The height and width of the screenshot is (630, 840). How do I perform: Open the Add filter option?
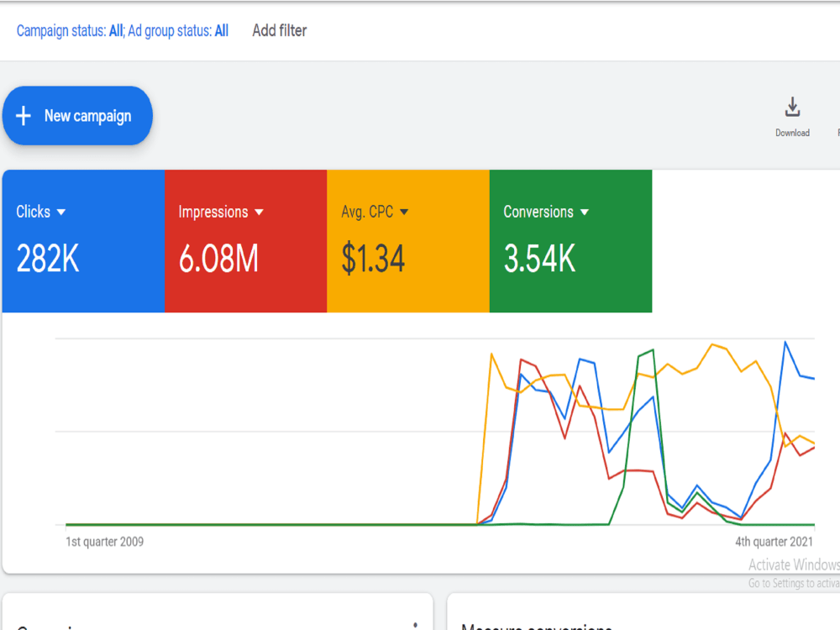[279, 30]
